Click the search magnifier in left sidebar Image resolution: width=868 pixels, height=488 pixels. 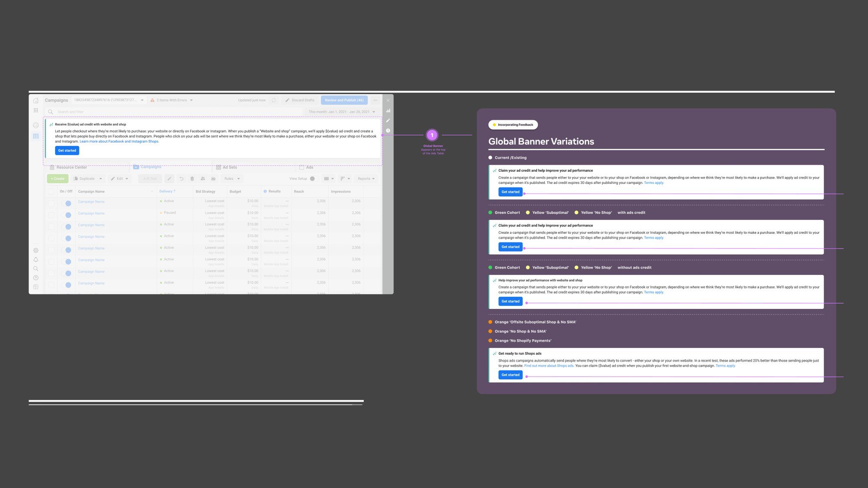(36, 269)
